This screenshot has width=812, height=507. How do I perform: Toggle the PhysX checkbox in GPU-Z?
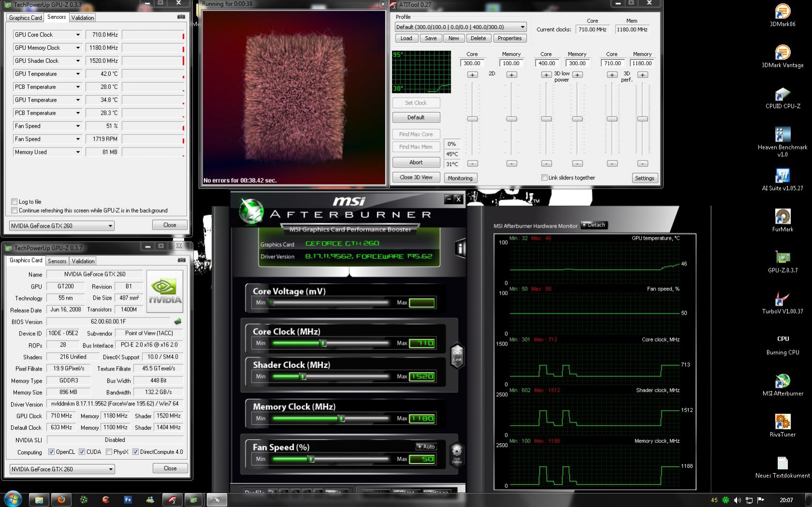tap(109, 452)
